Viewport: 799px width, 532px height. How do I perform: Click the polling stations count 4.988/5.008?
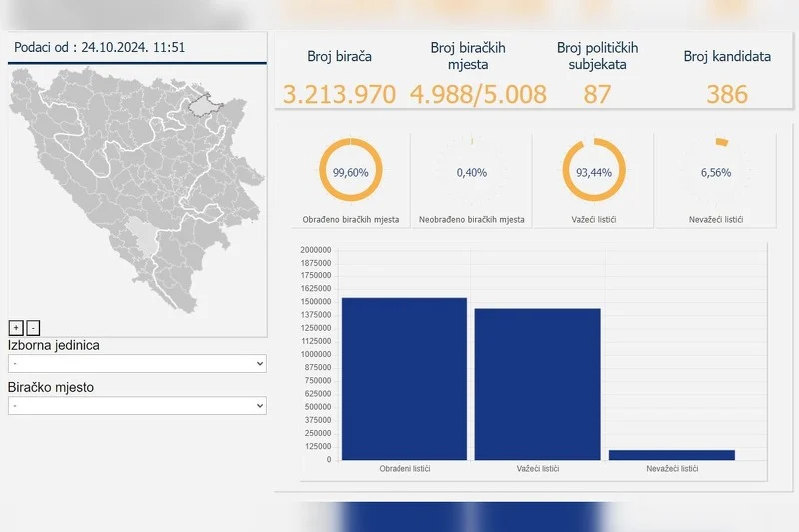tap(478, 94)
